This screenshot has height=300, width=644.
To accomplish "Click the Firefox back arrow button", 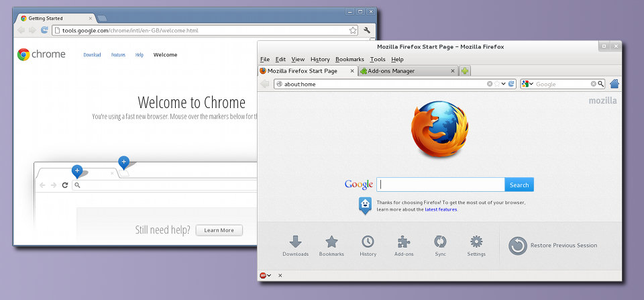I will pyautogui.click(x=265, y=84).
